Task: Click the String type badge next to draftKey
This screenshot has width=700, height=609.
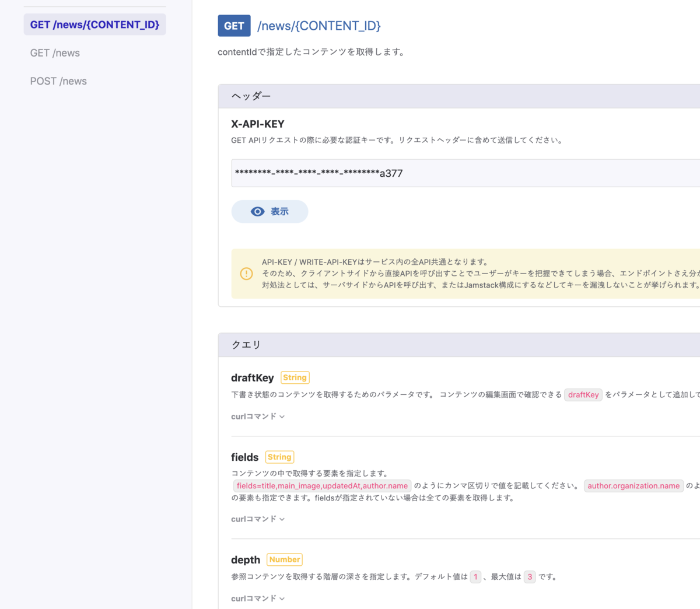Action: point(295,377)
